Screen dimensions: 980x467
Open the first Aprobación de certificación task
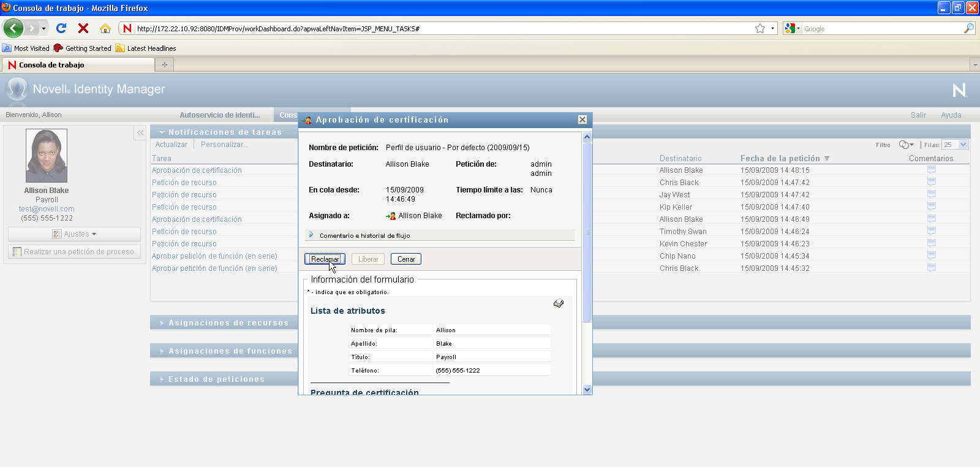pyautogui.click(x=197, y=170)
